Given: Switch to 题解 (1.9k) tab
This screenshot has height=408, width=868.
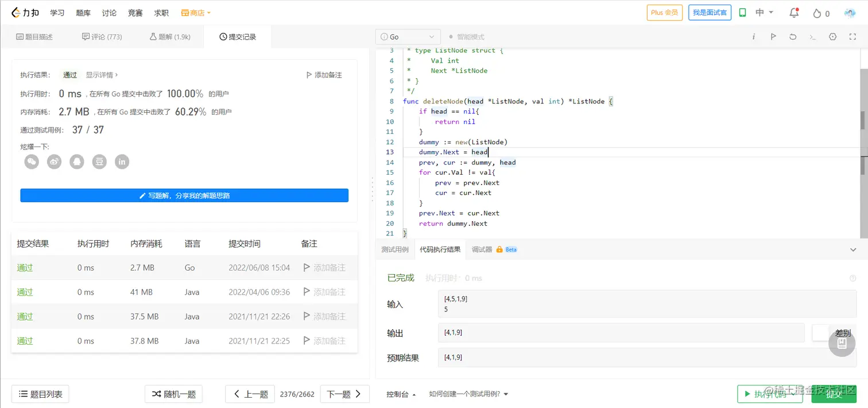Looking at the screenshot, I should point(170,37).
